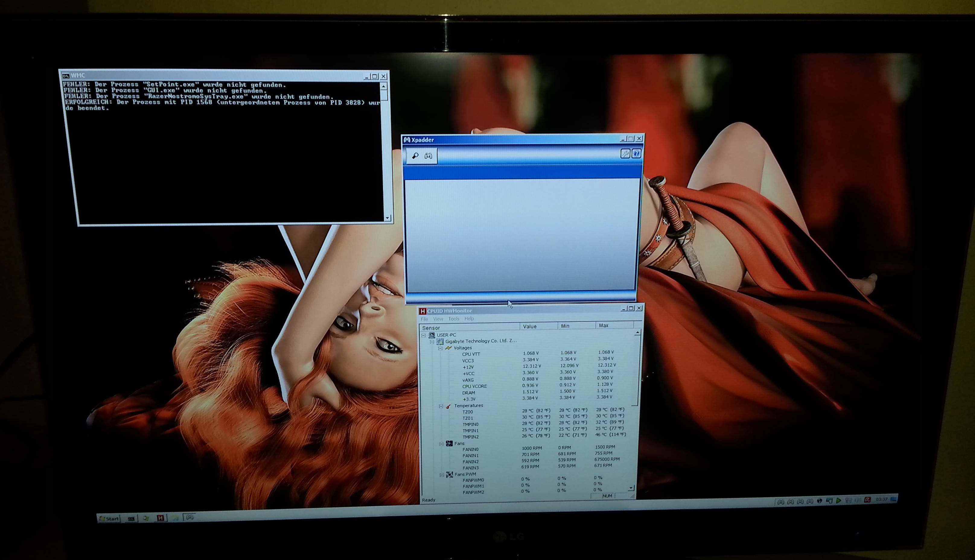975x560 pixels.
Task: Select the CPU VCORE sensor row
Action: [474, 387]
